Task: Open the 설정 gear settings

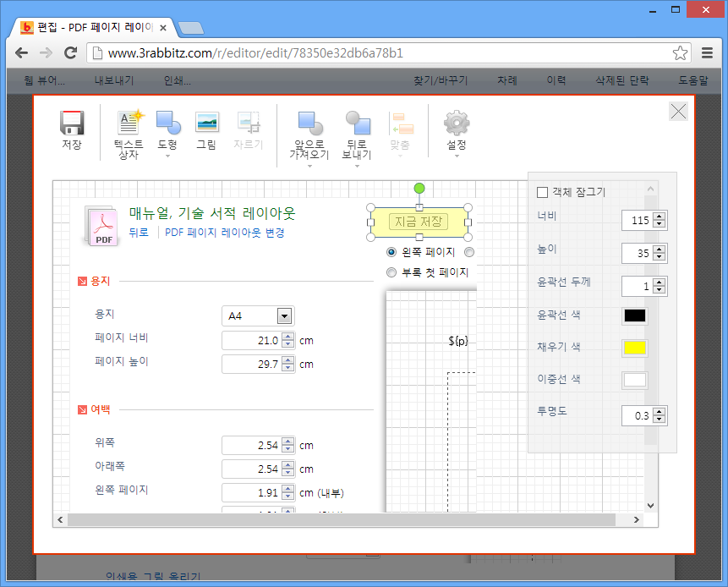Action: click(x=457, y=123)
